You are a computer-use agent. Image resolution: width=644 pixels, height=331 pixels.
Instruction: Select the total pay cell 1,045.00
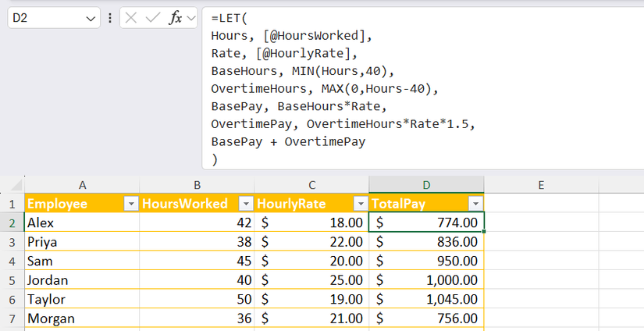tap(426, 299)
